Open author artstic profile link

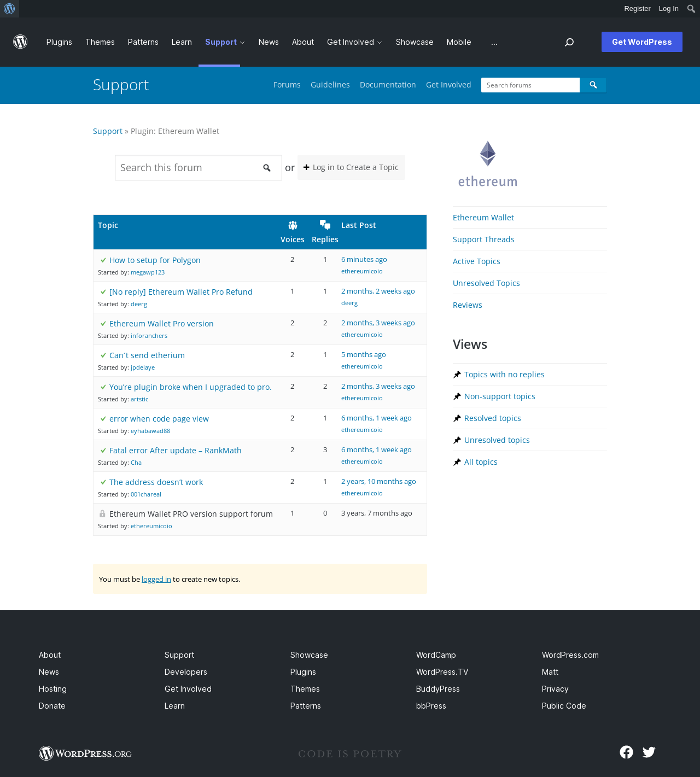click(x=139, y=399)
